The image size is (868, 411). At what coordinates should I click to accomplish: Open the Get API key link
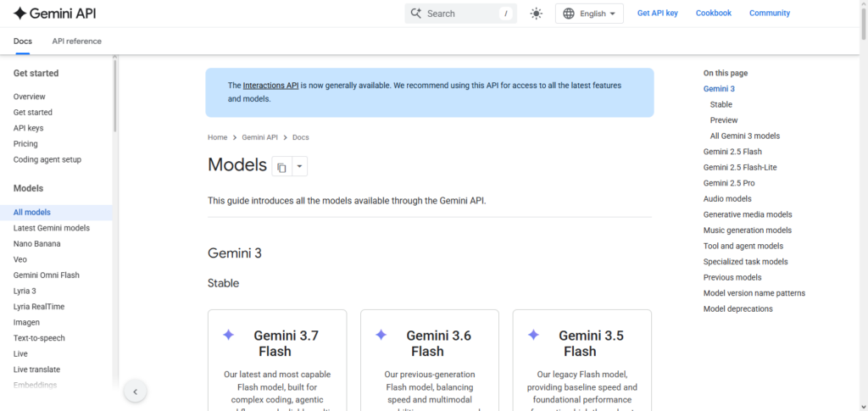coord(657,14)
